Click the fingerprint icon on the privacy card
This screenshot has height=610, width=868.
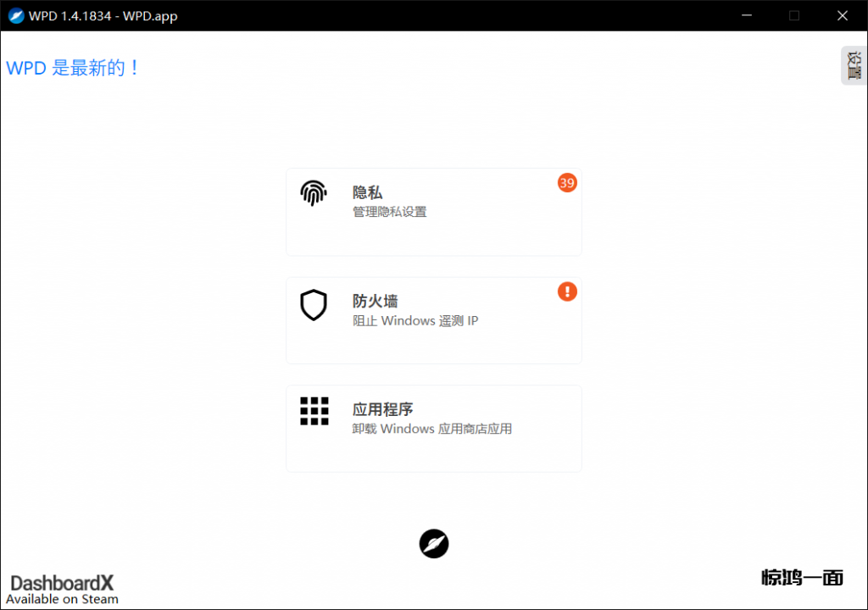(314, 193)
